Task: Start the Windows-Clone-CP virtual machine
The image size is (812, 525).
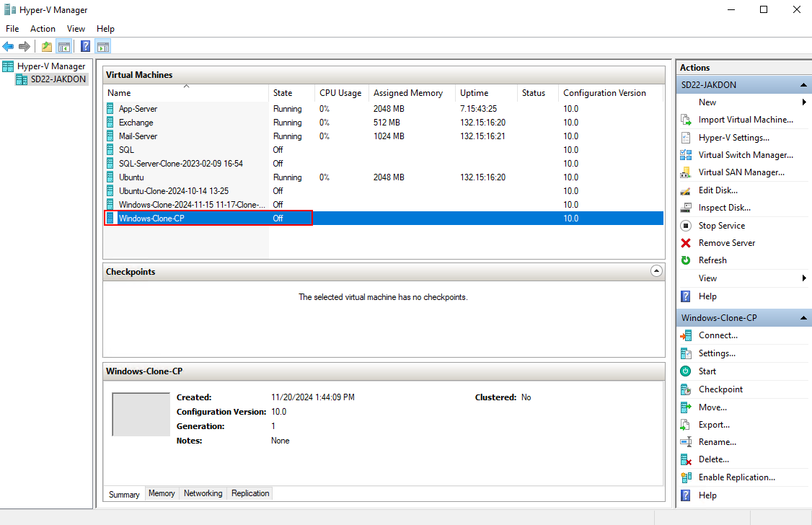Action: (707, 371)
